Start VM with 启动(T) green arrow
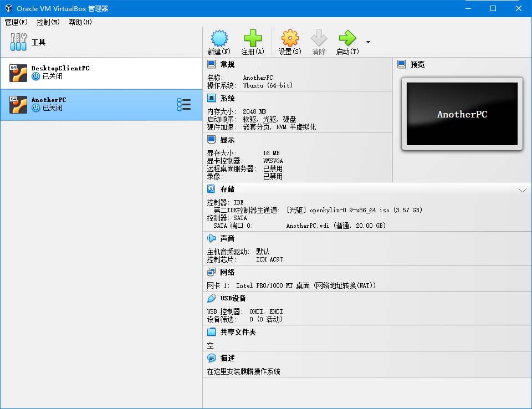The image size is (532, 409). pos(347,38)
